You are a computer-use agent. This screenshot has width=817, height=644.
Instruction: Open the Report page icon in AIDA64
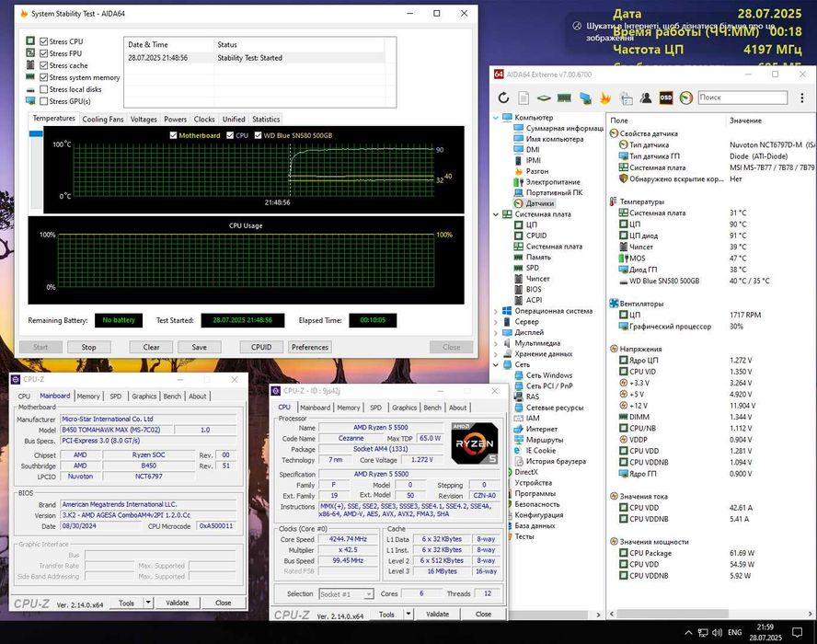point(524,98)
